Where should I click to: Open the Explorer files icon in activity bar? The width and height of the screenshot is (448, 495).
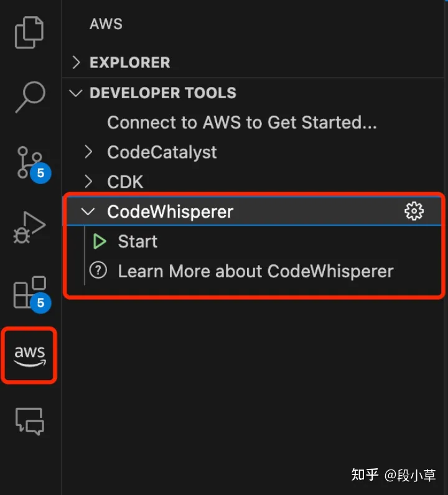click(29, 32)
